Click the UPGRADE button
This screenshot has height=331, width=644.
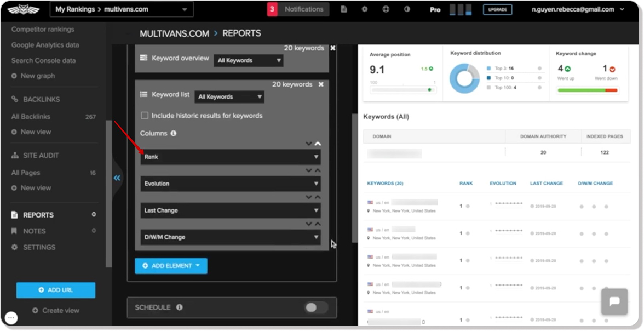click(x=497, y=9)
